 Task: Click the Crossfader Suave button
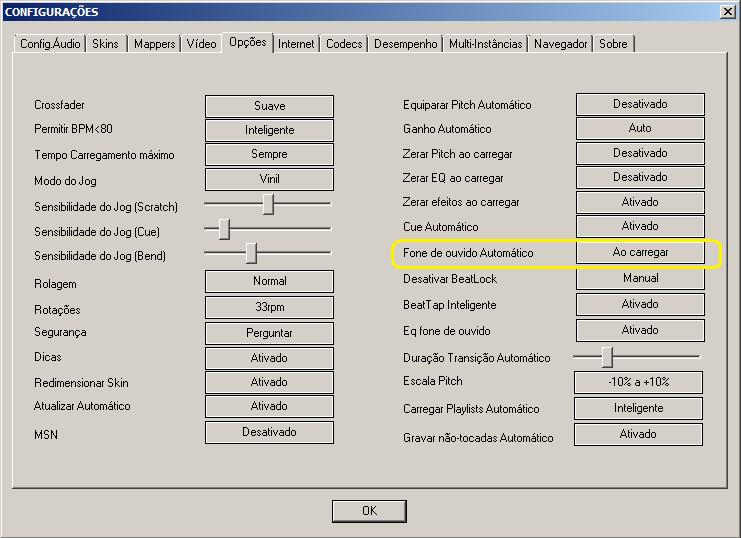click(x=269, y=106)
